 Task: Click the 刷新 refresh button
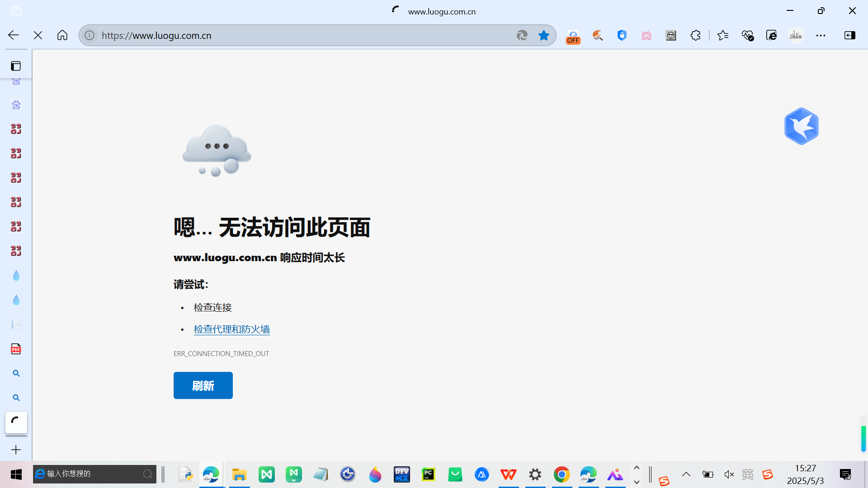(203, 385)
